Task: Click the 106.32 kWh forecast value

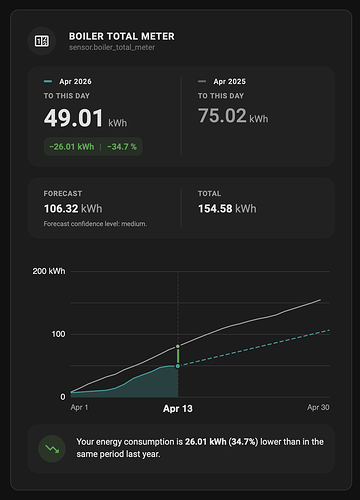Action: 73,209
